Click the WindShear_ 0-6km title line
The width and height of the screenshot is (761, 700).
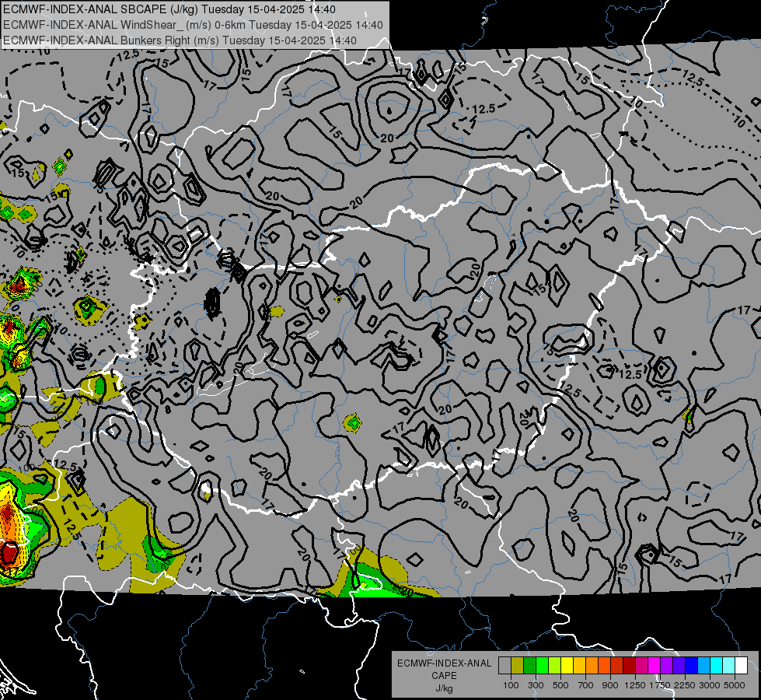pyautogui.click(x=193, y=25)
